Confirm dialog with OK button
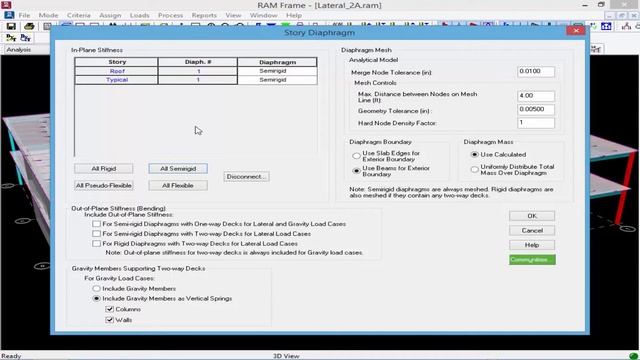This screenshot has width=640, height=360. [x=532, y=216]
